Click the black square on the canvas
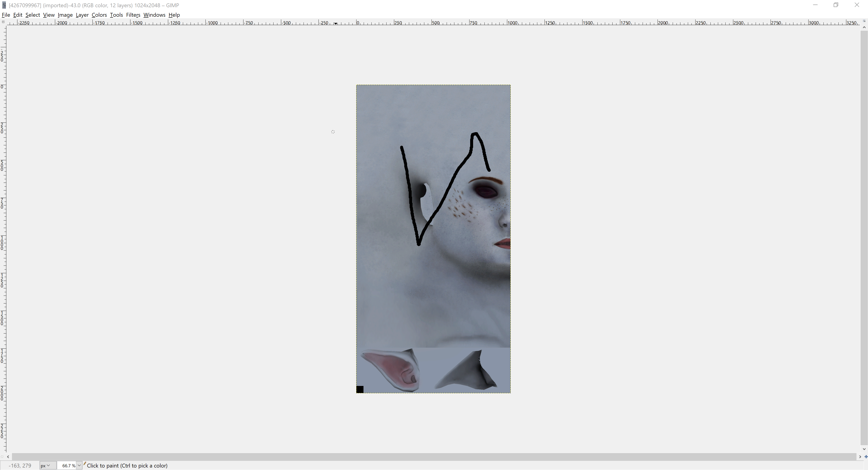This screenshot has width=868, height=470. tap(360, 390)
